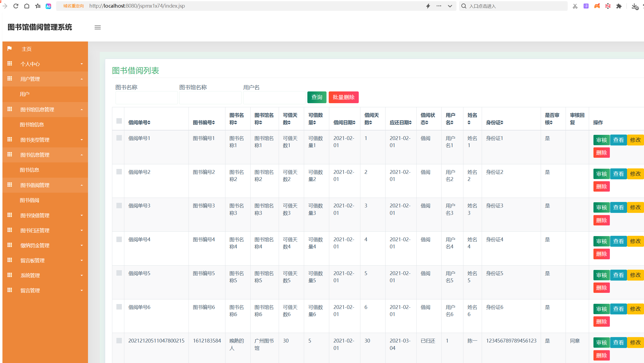Screen dimensions: 644x363
Task: Click the flag icon beside 主页
Action: click(x=10, y=49)
